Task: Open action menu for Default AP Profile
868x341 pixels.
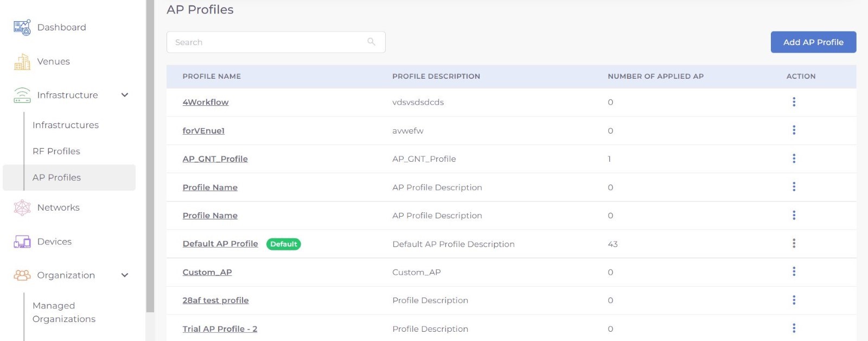Action: [x=794, y=244]
